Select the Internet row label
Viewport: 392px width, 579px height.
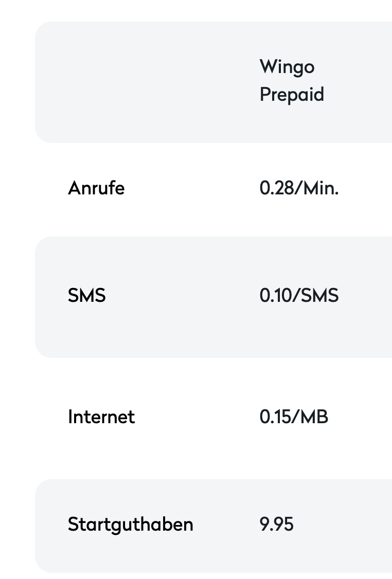click(101, 417)
